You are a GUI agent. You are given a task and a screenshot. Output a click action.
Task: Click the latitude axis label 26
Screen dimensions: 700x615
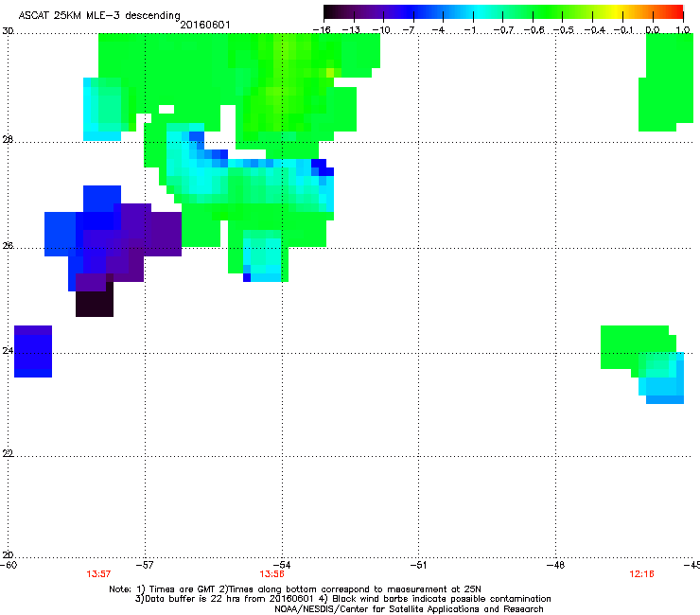click(8, 245)
